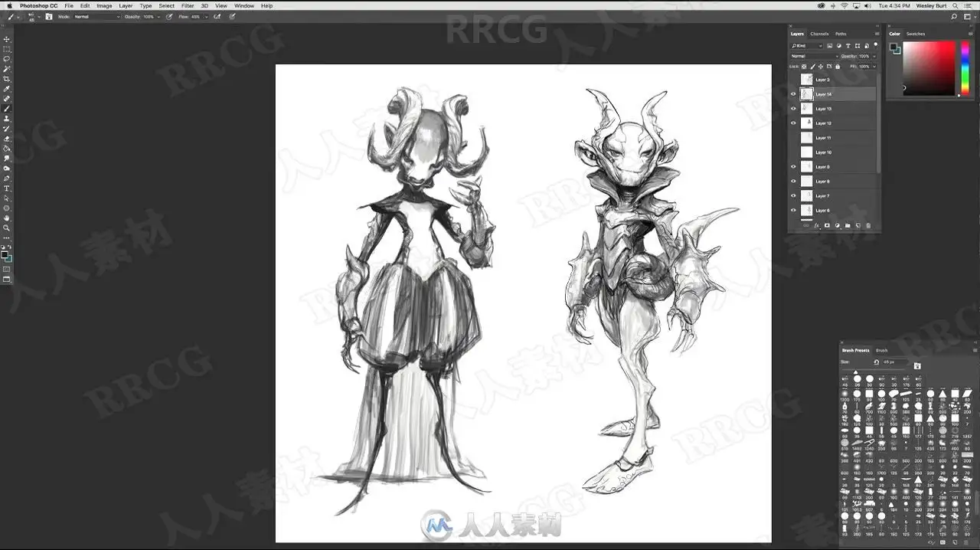Toggle lock transparent pixels
The image size is (980, 550).
coord(804,67)
